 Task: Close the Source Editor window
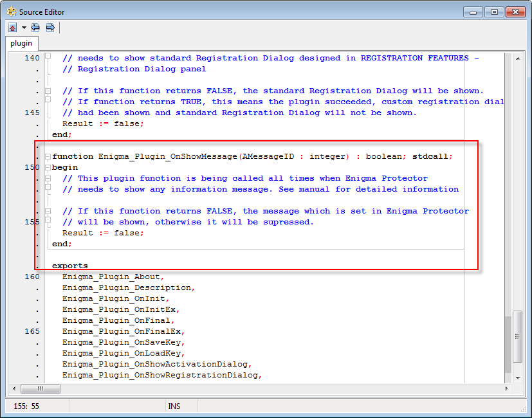tap(515, 12)
